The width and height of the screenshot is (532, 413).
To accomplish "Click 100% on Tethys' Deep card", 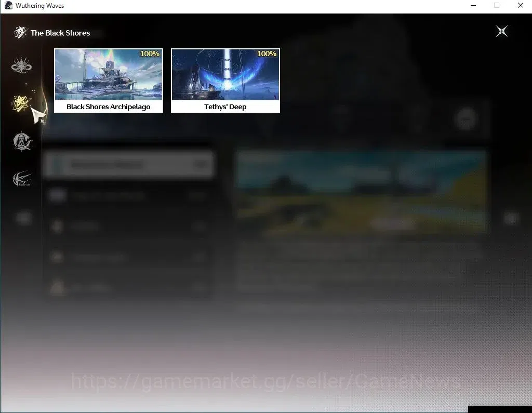I will 267,54.
